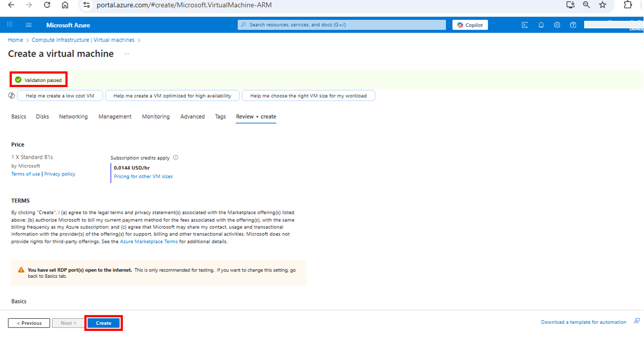Viewport: 644px width, 337px height.
Task: Open the help question mark icon
Action: click(x=573, y=25)
